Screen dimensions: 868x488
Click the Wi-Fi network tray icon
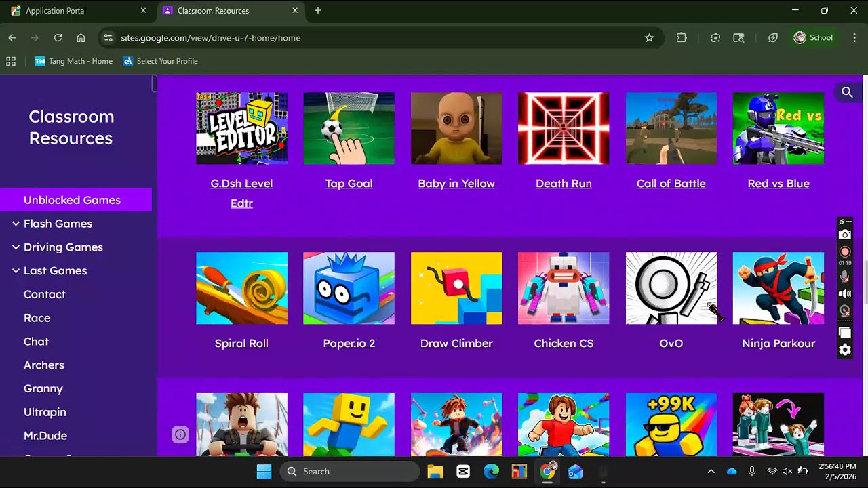772,472
